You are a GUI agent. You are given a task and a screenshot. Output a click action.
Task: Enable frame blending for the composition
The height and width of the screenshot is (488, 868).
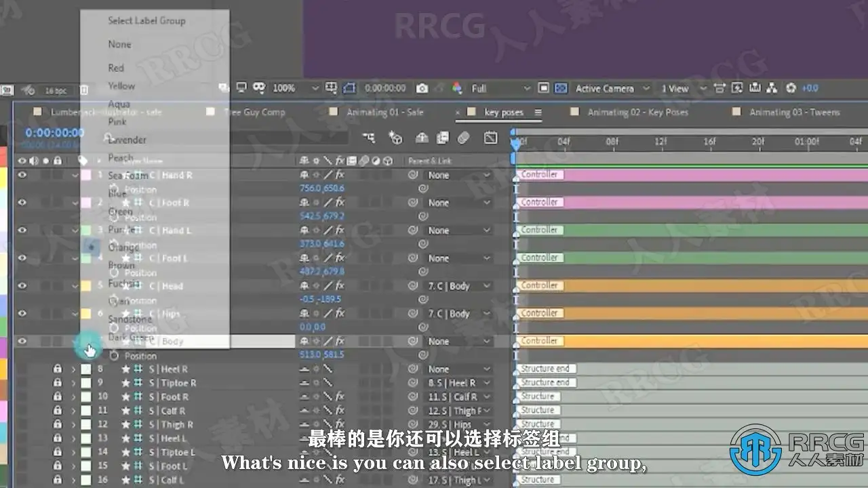[x=443, y=138]
